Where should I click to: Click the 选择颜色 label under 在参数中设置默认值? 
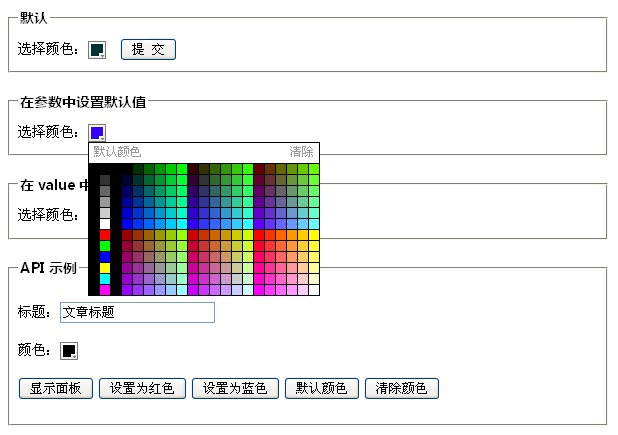[x=48, y=132]
